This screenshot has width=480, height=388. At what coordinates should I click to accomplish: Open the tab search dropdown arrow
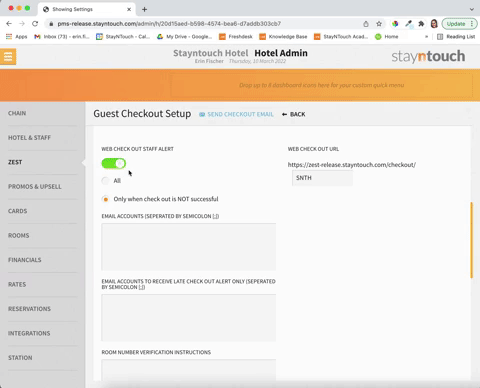[472, 9]
